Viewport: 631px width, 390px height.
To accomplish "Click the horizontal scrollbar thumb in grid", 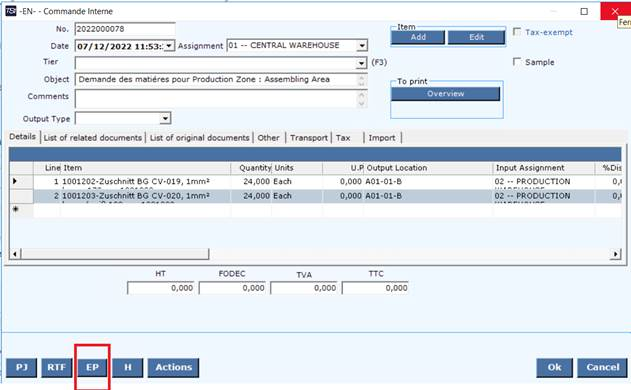I will [x=115, y=254].
